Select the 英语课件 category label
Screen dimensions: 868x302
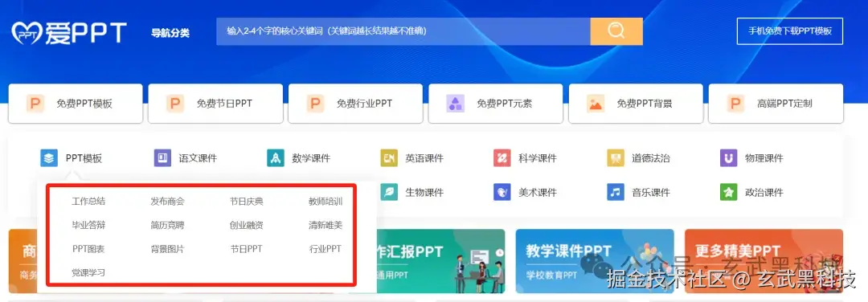[x=424, y=159]
